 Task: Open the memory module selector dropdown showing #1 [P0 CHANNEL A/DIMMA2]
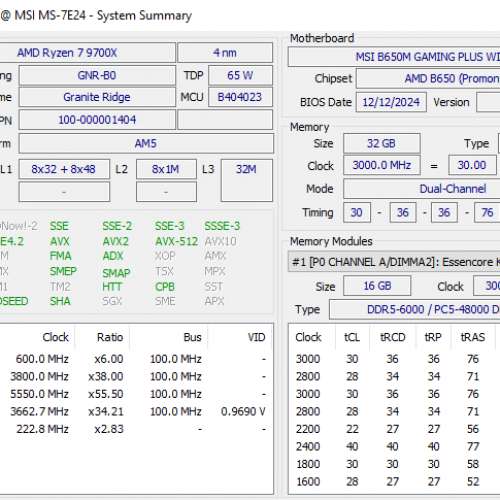pos(394,262)
